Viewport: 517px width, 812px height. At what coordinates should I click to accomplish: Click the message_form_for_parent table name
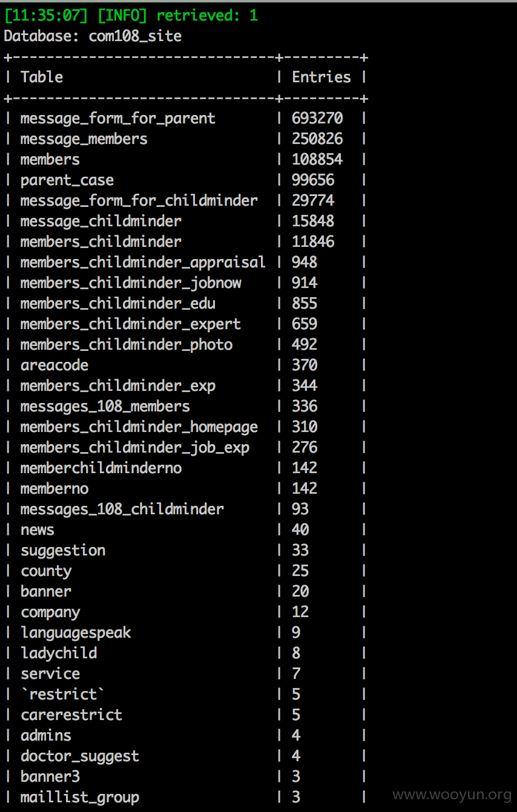click(118, 118)
